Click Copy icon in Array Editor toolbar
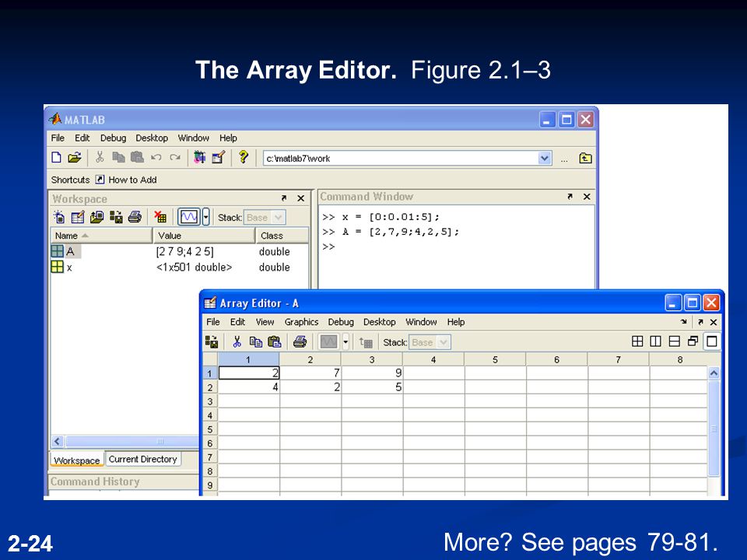Screen dimensions: 747x560 [x=256, y=341]
